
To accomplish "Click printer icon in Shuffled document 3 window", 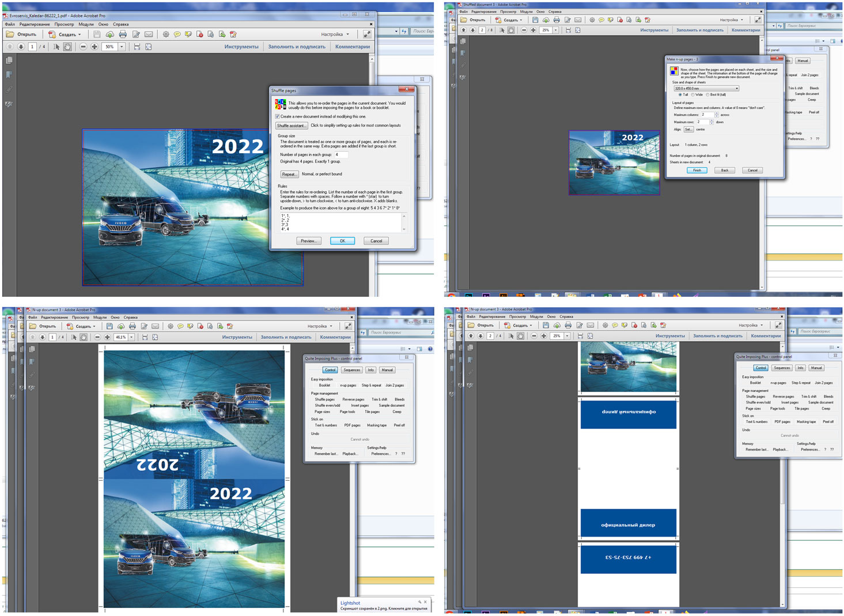I will (557, 20).
